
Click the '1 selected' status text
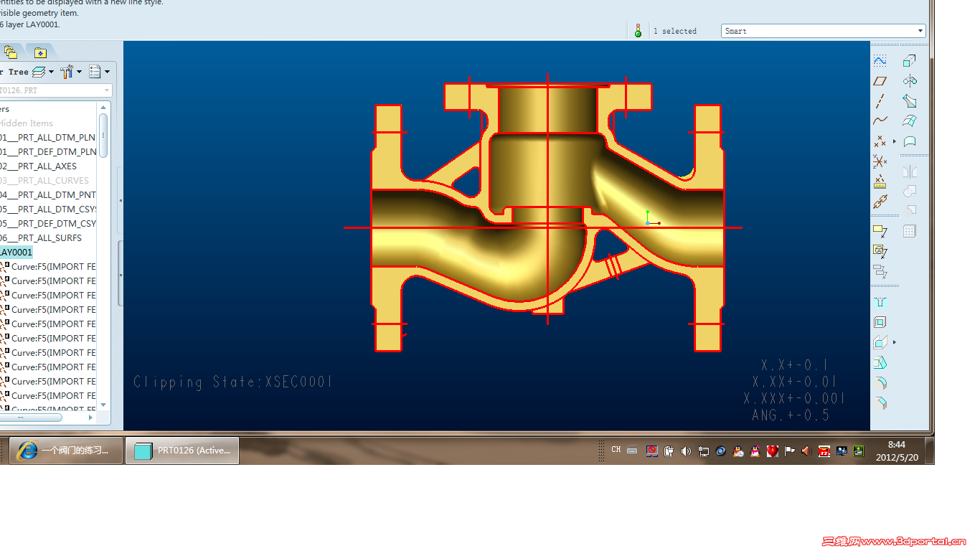[x=675, y=31]
